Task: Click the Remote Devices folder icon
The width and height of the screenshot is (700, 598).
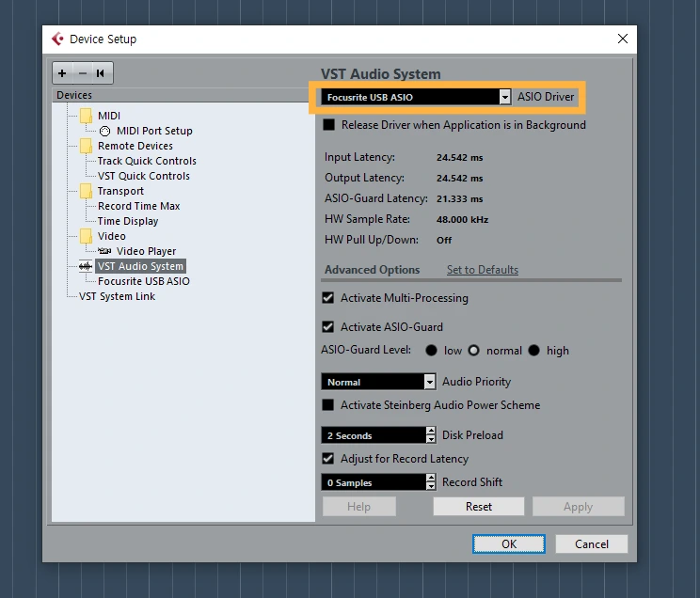Action: [86, 146]
